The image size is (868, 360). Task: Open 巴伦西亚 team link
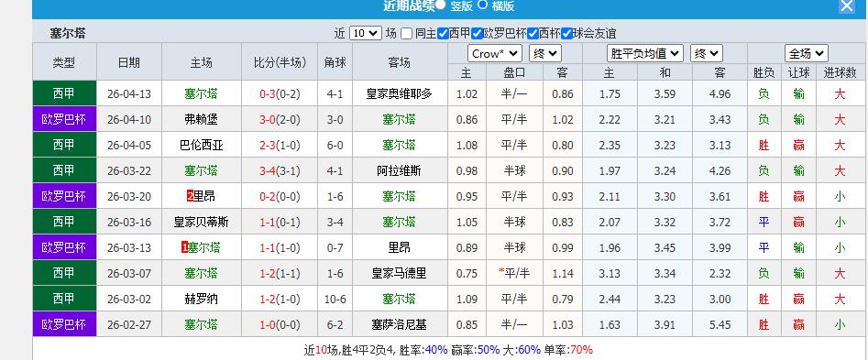(x=201, y=146)
